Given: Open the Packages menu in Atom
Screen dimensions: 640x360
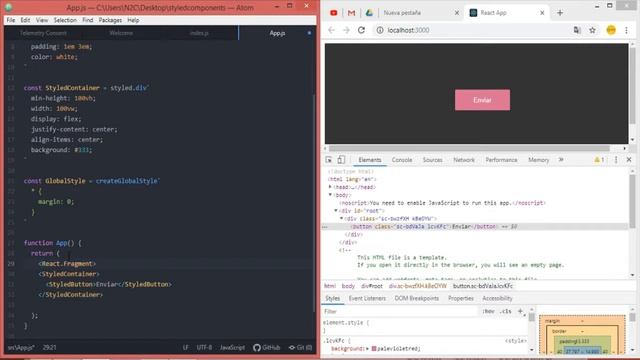Looking at the screenshot, I should point(110,20).
